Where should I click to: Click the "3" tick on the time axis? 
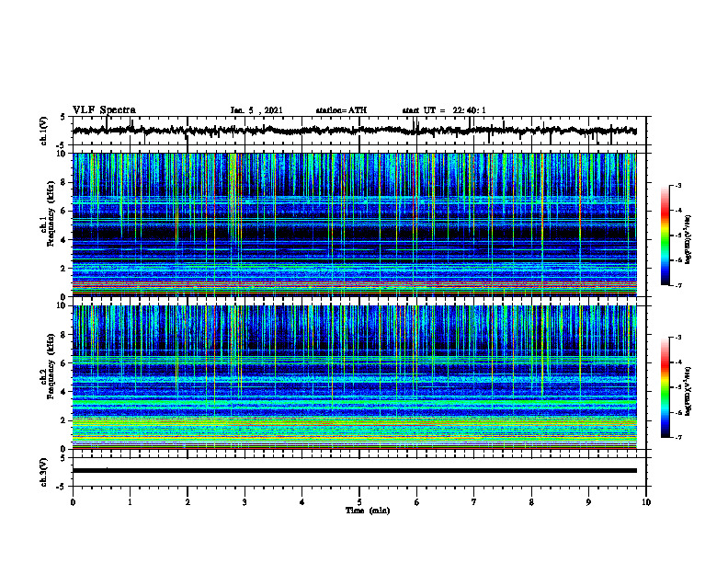(245, 502)
